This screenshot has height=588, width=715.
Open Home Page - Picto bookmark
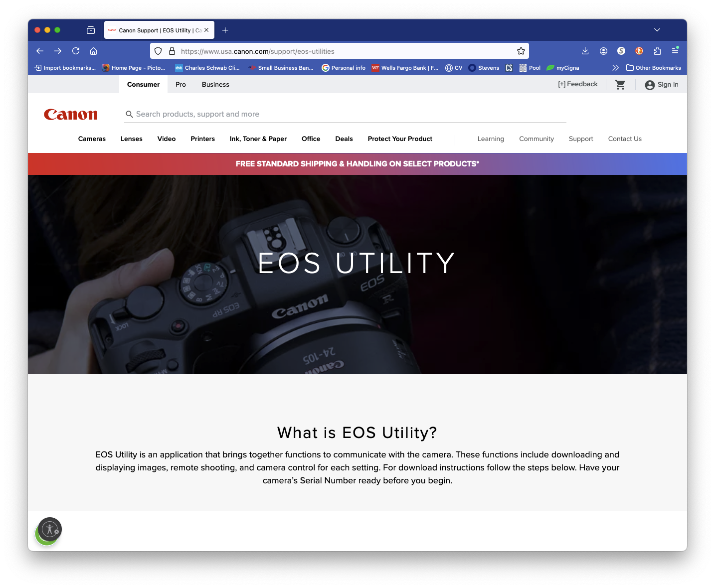[x=134, y=68]
